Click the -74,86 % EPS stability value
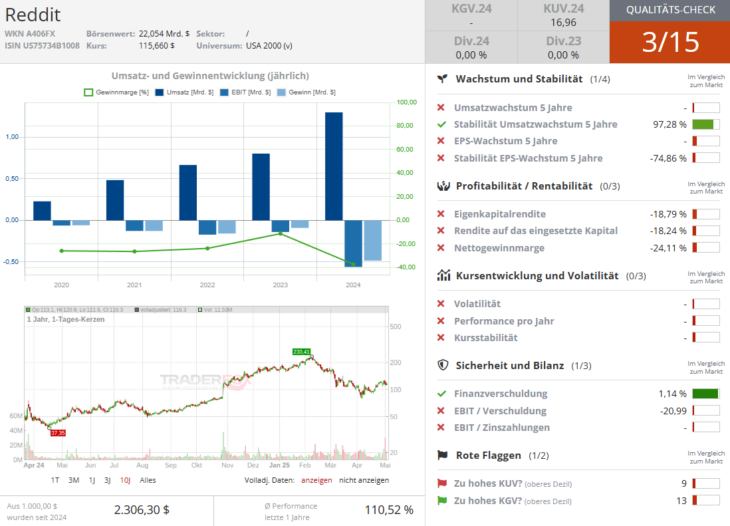 point(668,158)
